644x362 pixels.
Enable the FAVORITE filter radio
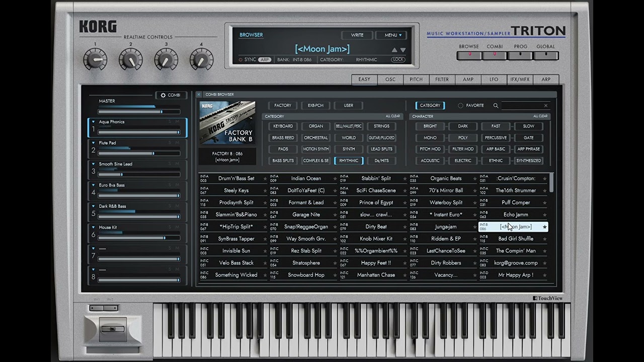coord(460,106)
